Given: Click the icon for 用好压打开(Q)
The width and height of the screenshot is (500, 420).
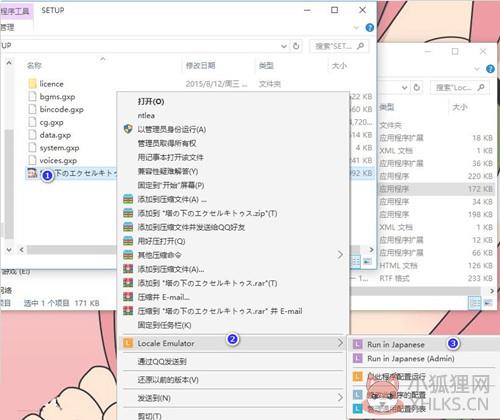Looking at the screenshot, I should [x=128, y=241].
